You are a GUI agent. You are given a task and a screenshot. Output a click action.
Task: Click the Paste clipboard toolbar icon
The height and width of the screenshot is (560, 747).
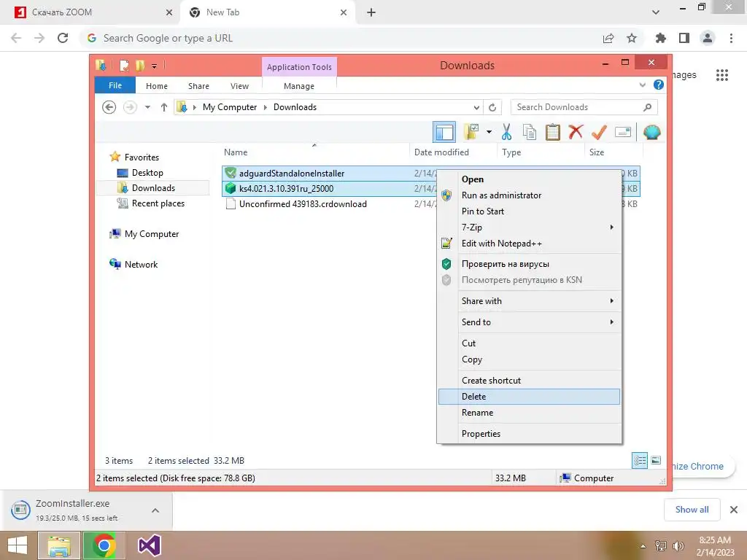tap(553, 132)
